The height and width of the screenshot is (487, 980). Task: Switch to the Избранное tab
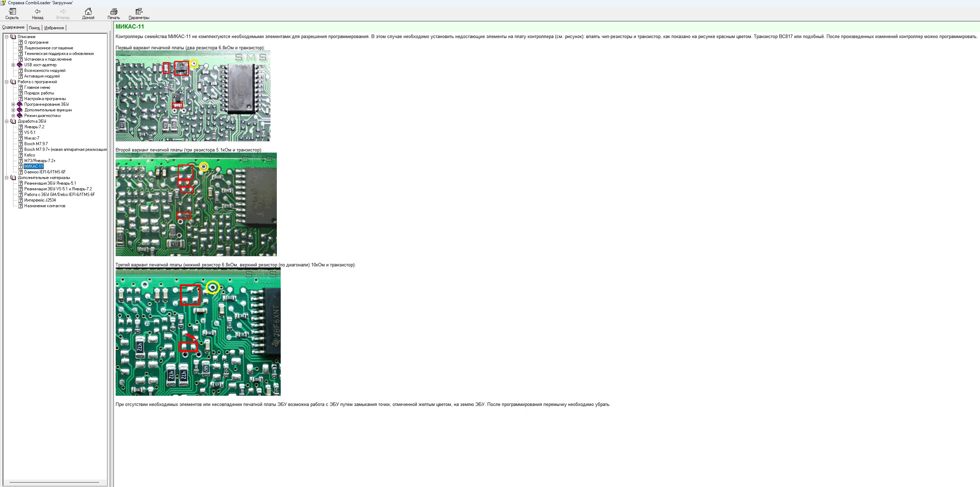(x=54, y=28)
